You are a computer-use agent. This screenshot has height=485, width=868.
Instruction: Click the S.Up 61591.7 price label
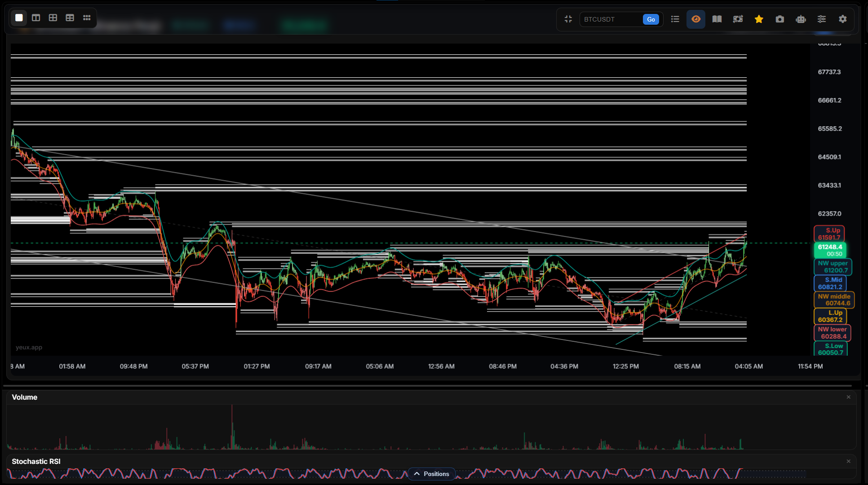829,234
